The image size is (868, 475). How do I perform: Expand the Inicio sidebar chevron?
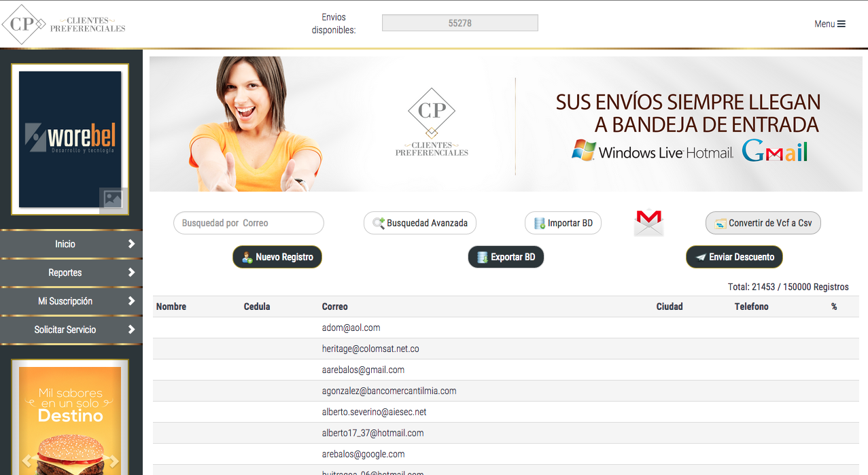tap(131, 244)
